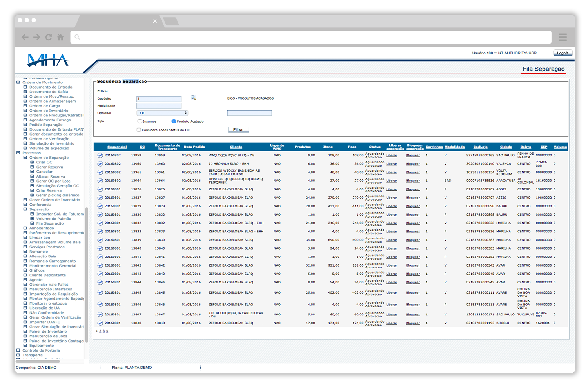Click the Depósito lookup magnifier icon

[x=193, y=98]
